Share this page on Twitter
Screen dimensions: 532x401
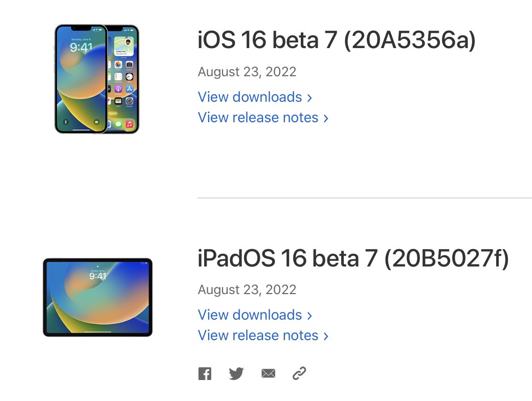click(236, 374)
